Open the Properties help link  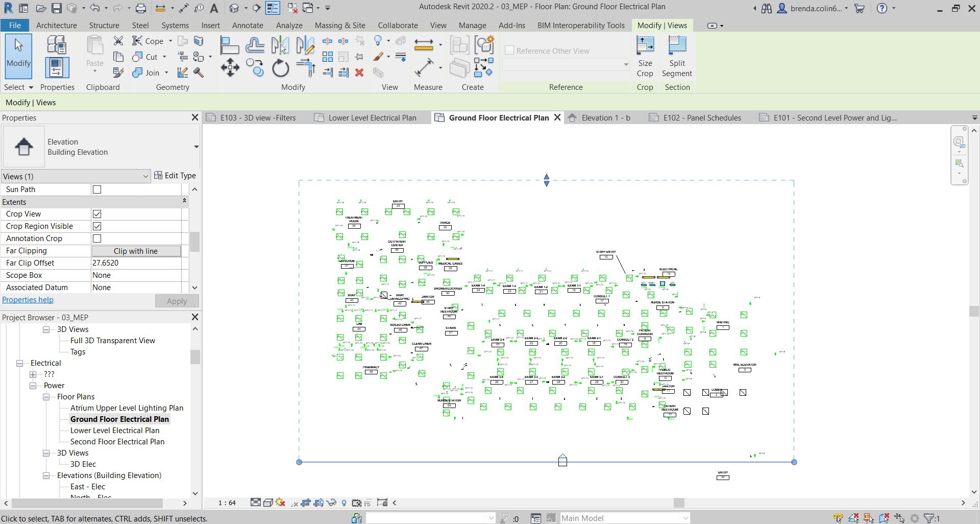pyautogui.click(x=28, y=300)
